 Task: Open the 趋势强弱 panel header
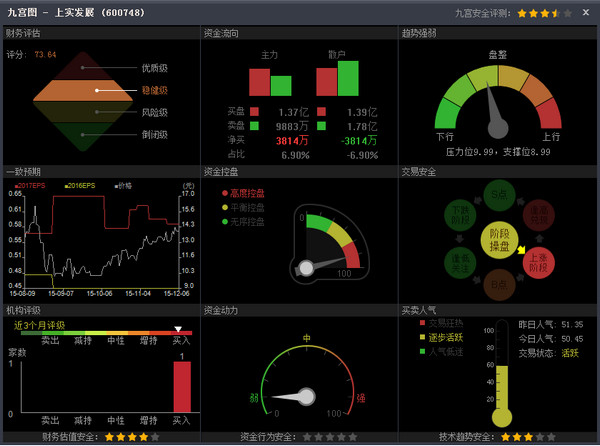pyautogui.click(x=419, y=32)
